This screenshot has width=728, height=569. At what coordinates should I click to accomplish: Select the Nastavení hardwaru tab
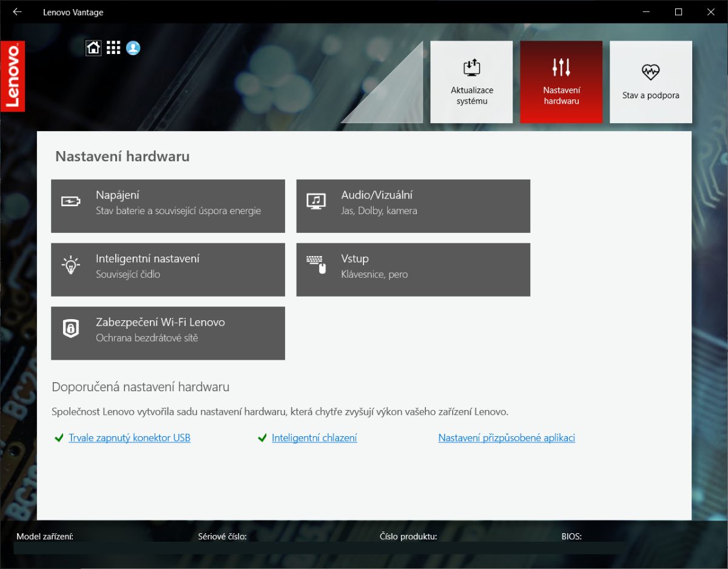(561, 82)
